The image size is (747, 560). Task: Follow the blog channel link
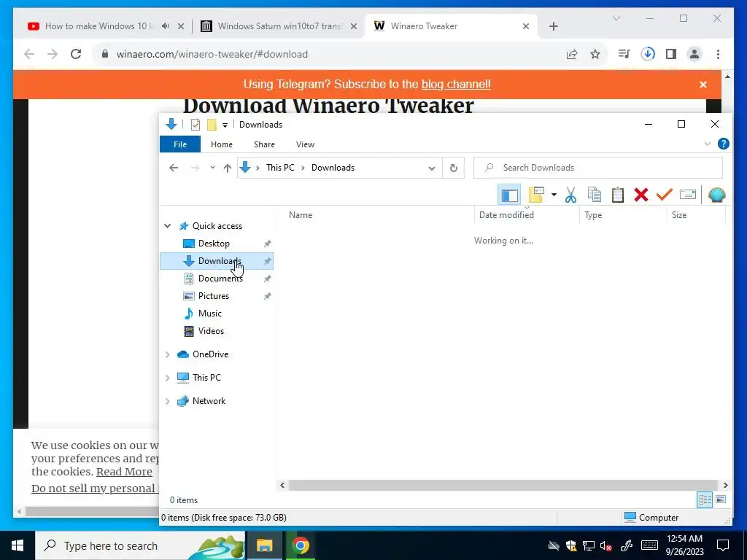pos(456,85)
